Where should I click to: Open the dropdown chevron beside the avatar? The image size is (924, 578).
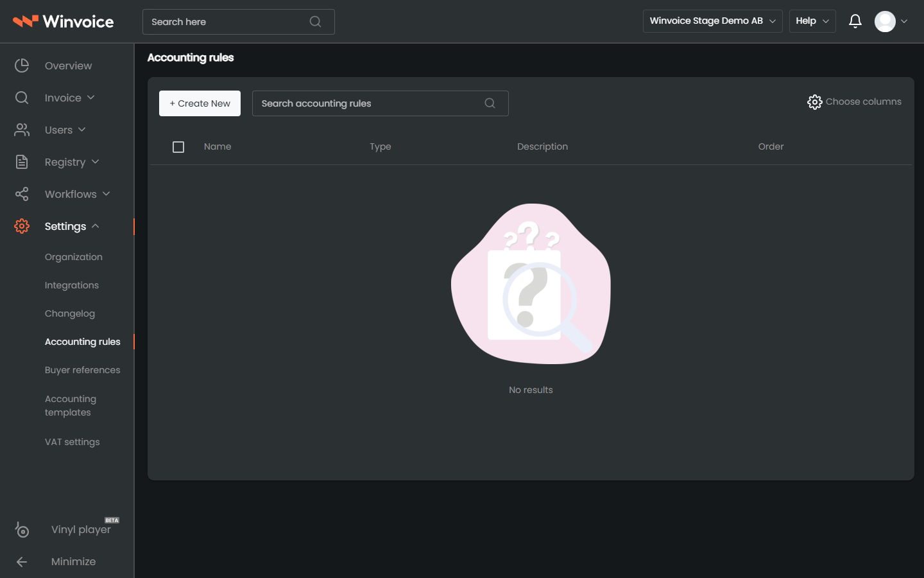(x=903, y=21)
